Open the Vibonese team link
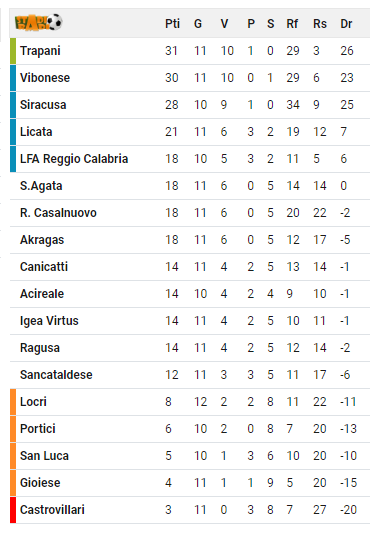This screenshot has width=370, height=536. [45, 78]
